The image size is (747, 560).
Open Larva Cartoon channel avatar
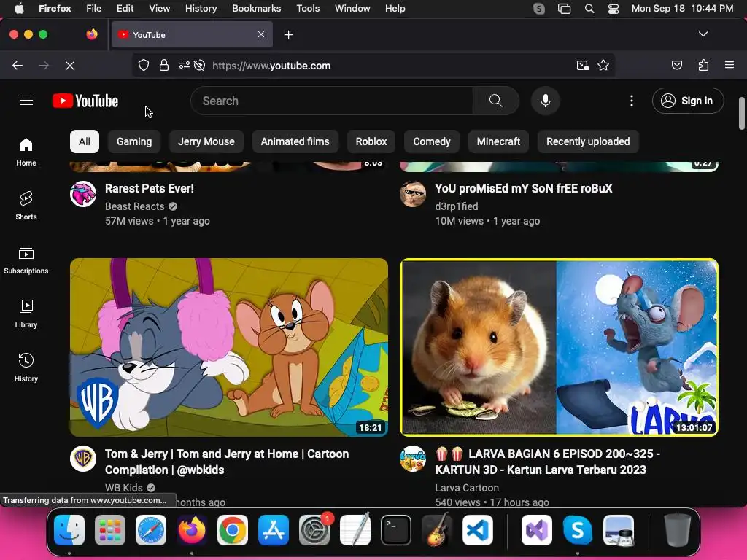[413, 459]
